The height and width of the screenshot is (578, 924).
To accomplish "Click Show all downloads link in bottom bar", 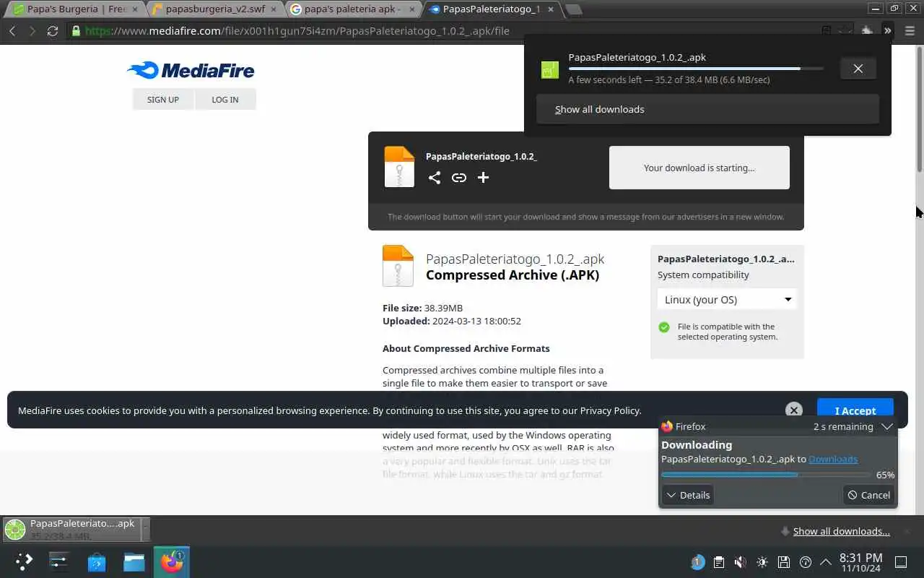I will tap(842, 531).
